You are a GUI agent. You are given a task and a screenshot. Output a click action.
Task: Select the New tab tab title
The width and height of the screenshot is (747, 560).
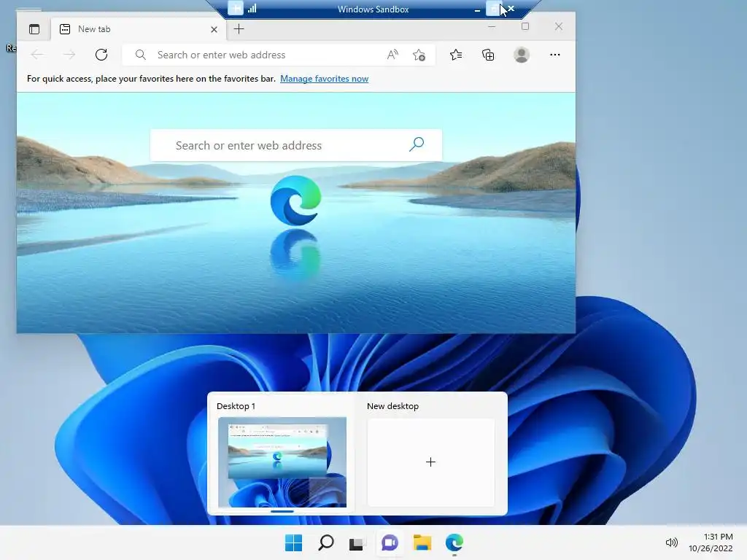[x=94, y=29]
